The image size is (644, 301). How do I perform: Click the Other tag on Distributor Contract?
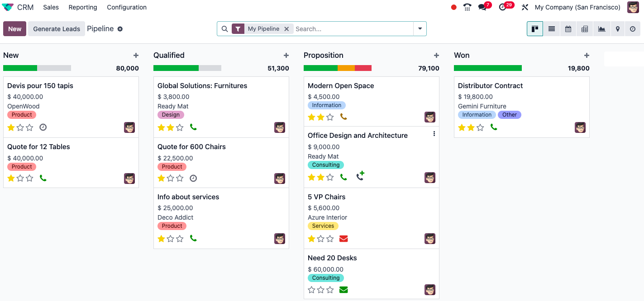point(510,115)
